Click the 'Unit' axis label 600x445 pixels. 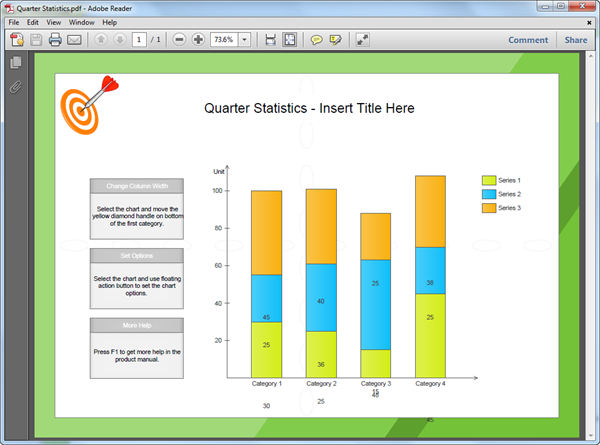pyautogui.click(x=218, y=171)
